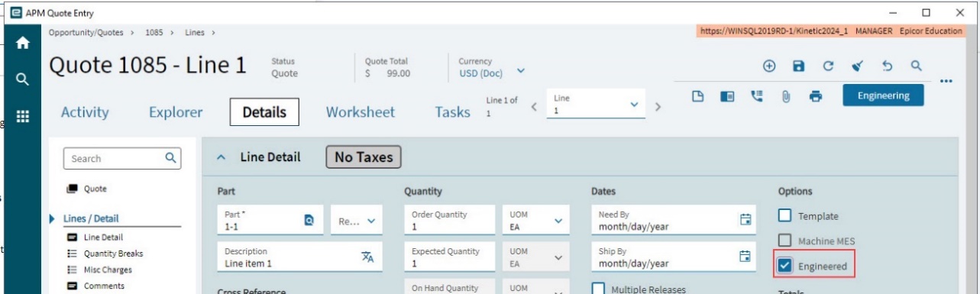980x294 pixels.
Task: Save the quote using the disk icon
Action: [799, 66]
